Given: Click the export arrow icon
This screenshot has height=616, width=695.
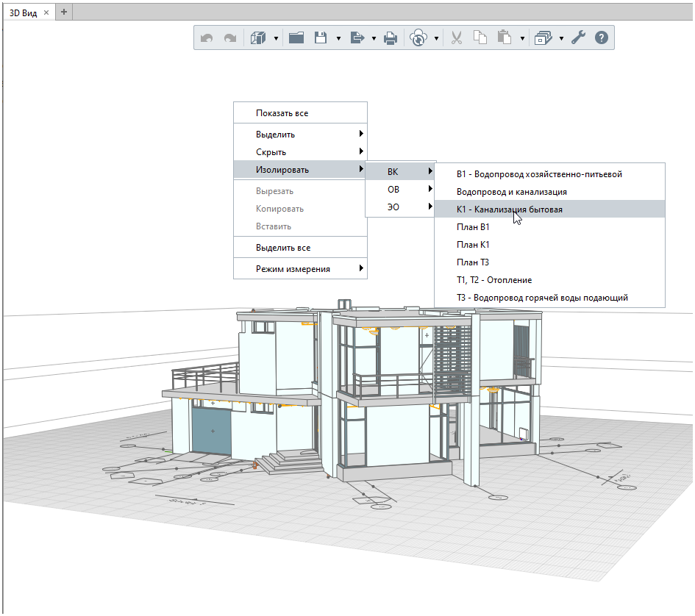Looking at the screenshot, I should [357, 38].
